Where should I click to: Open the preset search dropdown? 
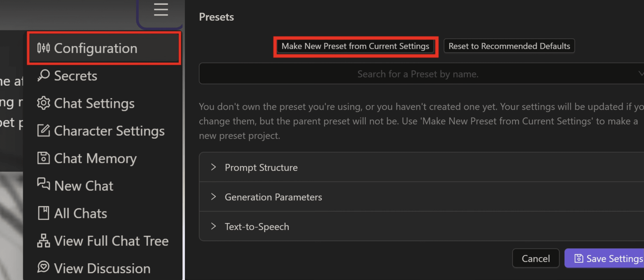(x=418, y=74)
